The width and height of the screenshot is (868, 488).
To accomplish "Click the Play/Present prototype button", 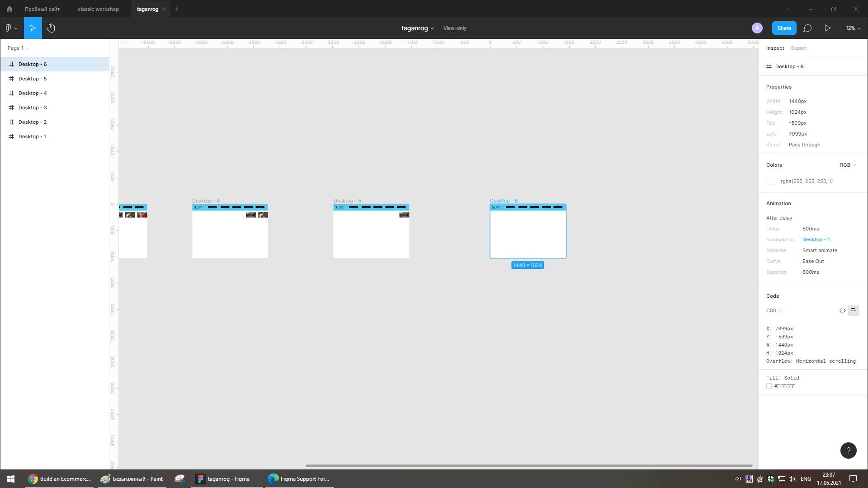I will 827,28.
